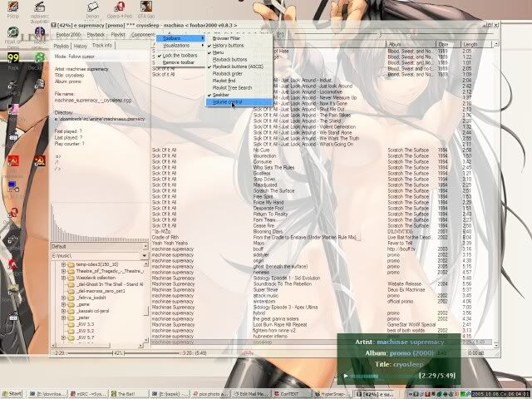Screen dimensions: 532x399
Task: Expand the temp-odex3 folder tree node
Action: click(63, 264)
